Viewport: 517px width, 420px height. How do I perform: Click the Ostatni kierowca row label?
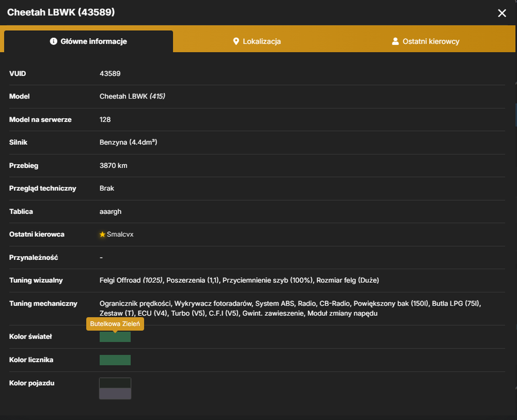click(37, 235)
